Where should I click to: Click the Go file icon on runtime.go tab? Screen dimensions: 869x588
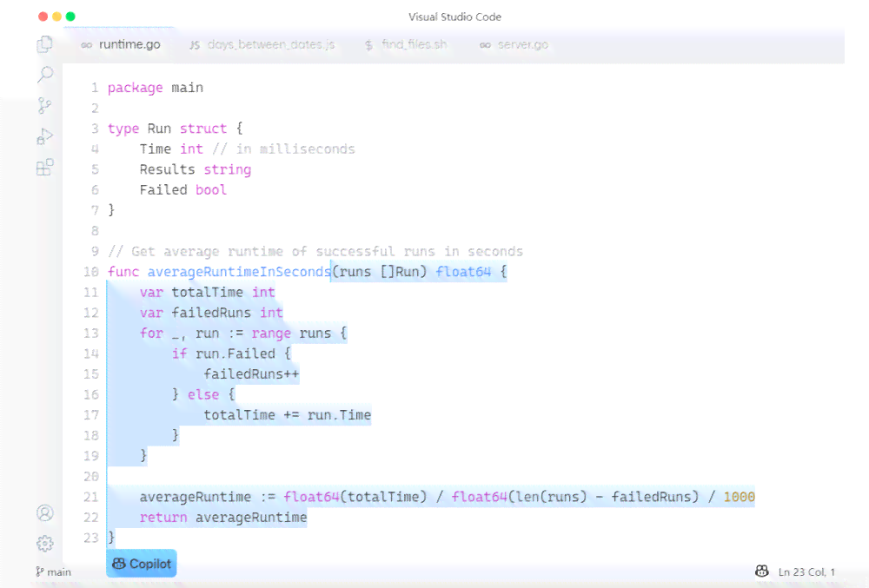click(86, 45)
